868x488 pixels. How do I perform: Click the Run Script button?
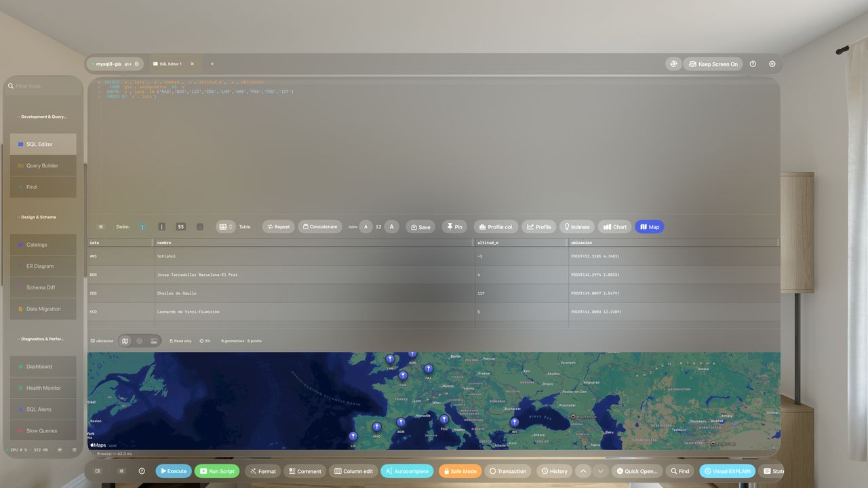point(217,471)
